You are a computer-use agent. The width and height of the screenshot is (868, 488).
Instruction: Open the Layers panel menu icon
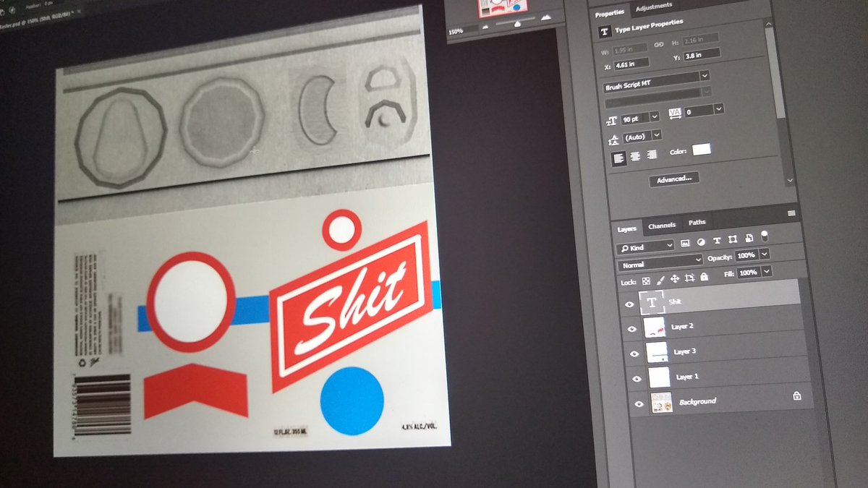click(x=791, y=213)
